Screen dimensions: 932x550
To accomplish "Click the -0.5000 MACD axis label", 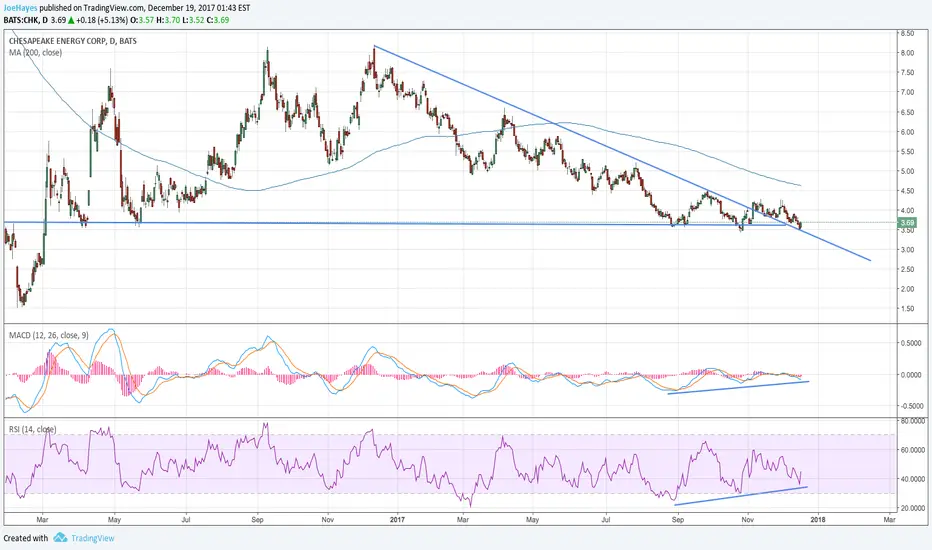I will pyautogui.click(x=911, y=406).
